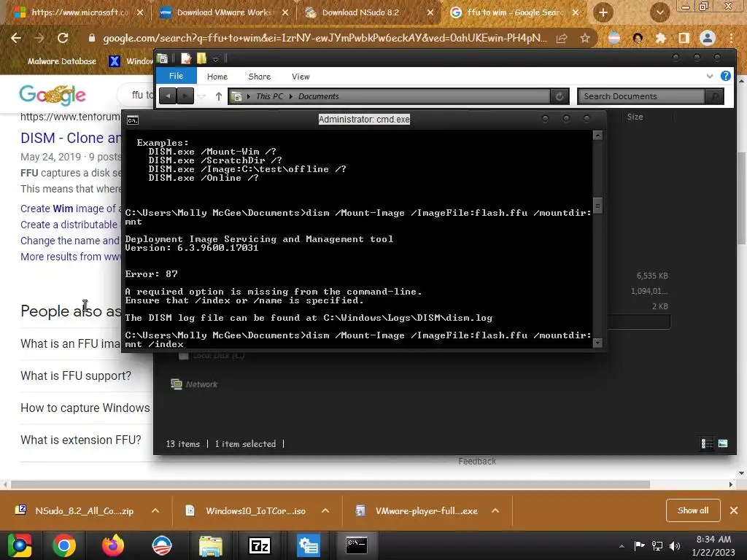The image size is (747, 560).
Task: Open Chrome three-dot menu
Action: (x=731, y=38)
